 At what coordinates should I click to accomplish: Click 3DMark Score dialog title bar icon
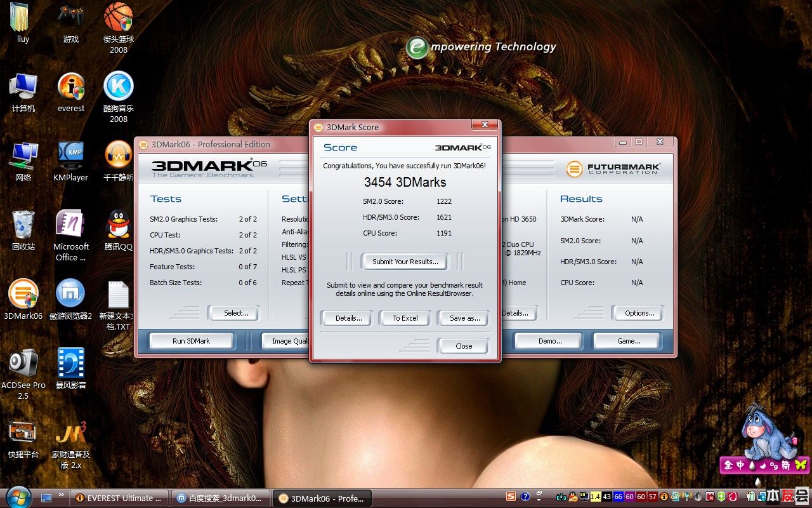(x=318, y=127)
